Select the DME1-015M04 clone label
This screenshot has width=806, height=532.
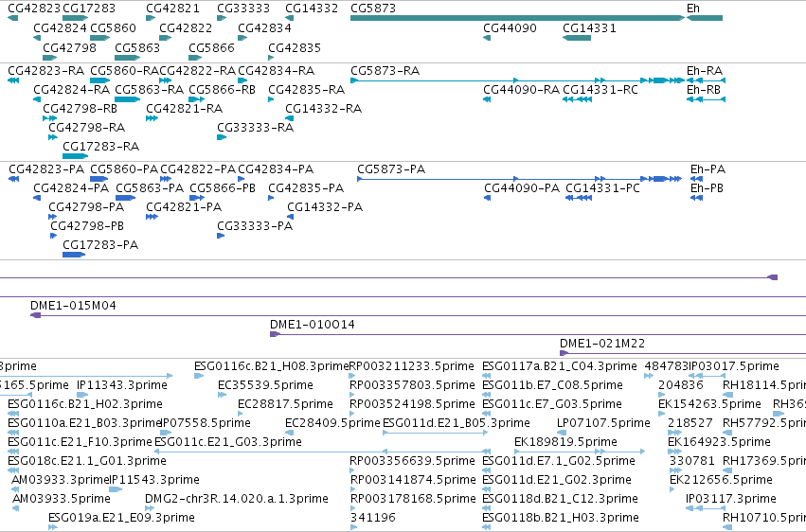tap(73, 306)
